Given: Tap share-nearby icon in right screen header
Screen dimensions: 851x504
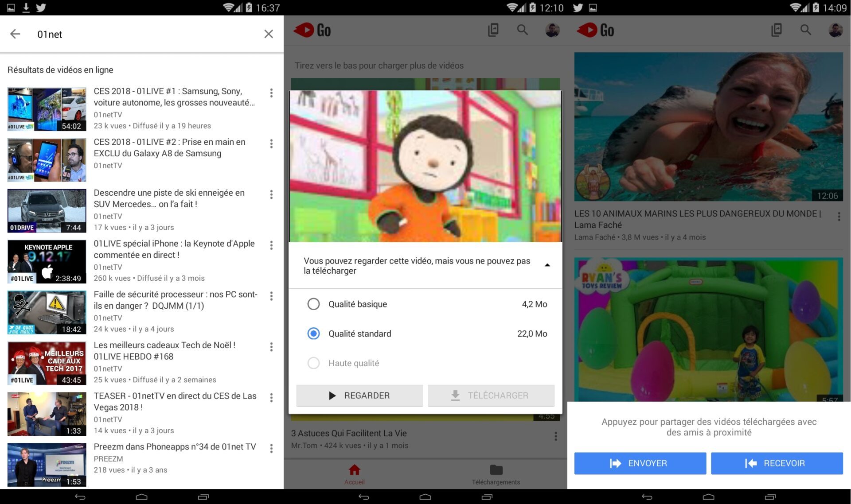Looking at the screenshot, I should coord(776,30).
